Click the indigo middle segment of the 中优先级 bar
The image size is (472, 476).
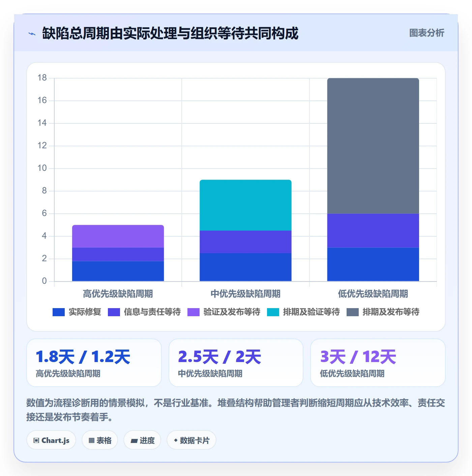[x=245, y=242]
